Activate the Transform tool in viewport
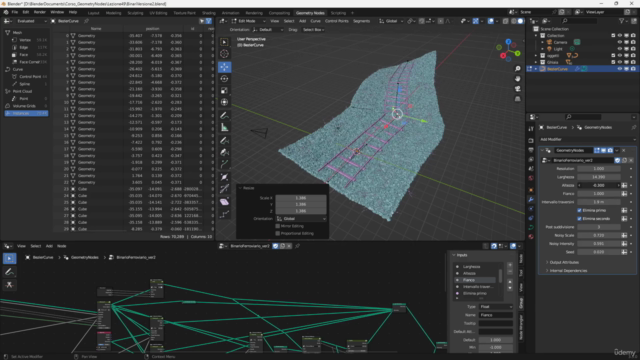This screenshot has width=640, height=360. [x=224, y=102]
